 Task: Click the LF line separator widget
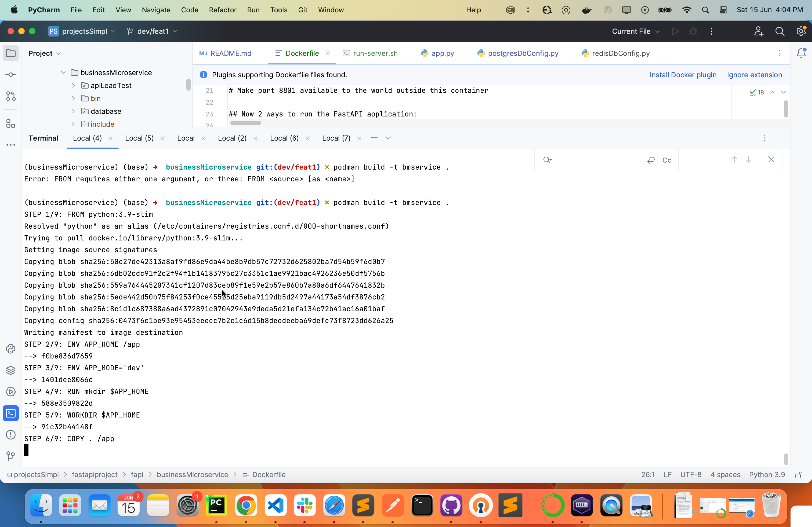pyautogui.click(x=667, y=475)
